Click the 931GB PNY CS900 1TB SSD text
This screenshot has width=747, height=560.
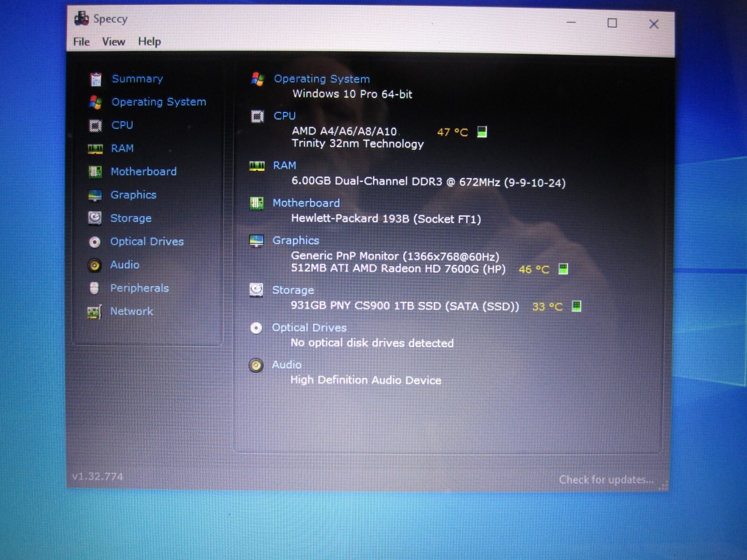pos(405,306)
